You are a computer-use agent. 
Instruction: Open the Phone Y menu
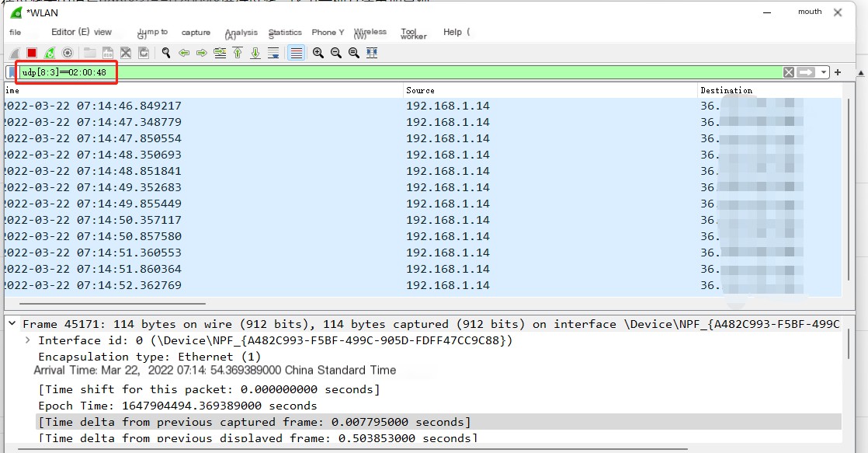[328, 32]
